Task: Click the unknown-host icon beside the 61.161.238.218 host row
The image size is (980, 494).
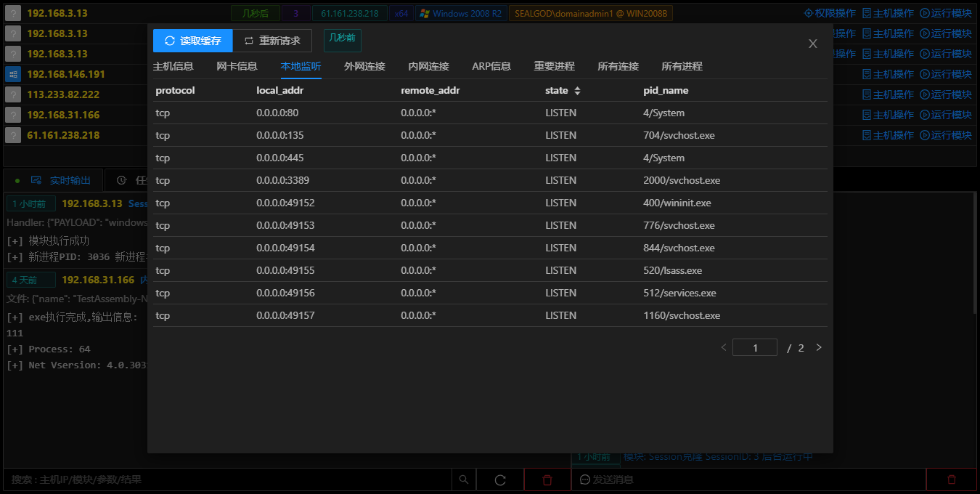Action: [13, 135]
